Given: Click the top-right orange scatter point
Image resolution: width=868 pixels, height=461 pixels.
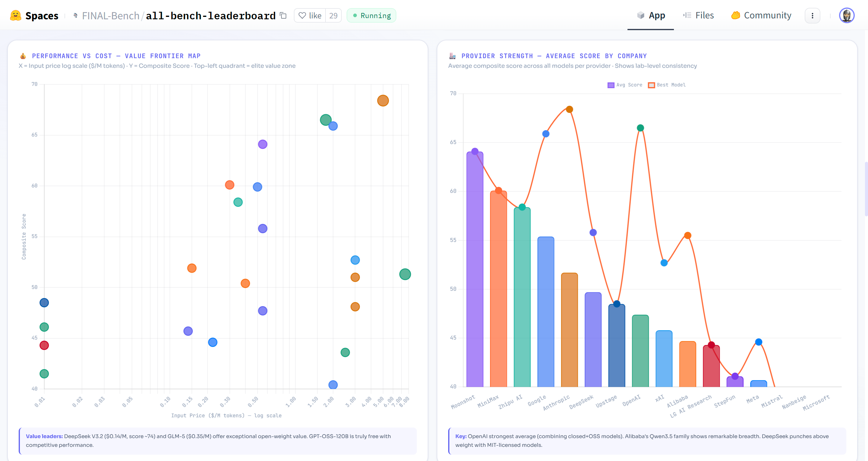Looking at the screenshot, I should pyautogui.click(x=383, y=100).
